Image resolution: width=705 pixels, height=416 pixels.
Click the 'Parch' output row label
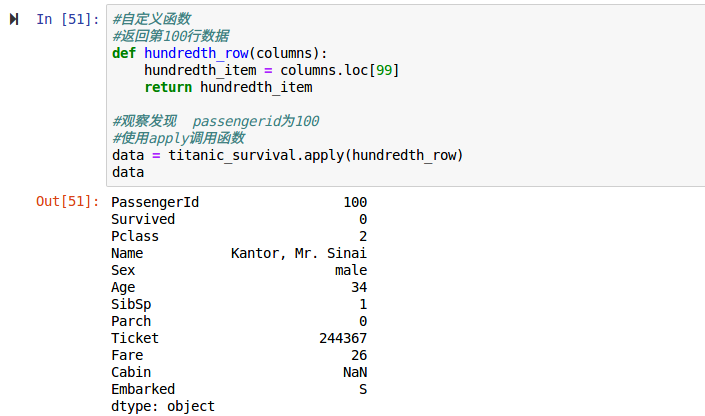coord(131,321)
